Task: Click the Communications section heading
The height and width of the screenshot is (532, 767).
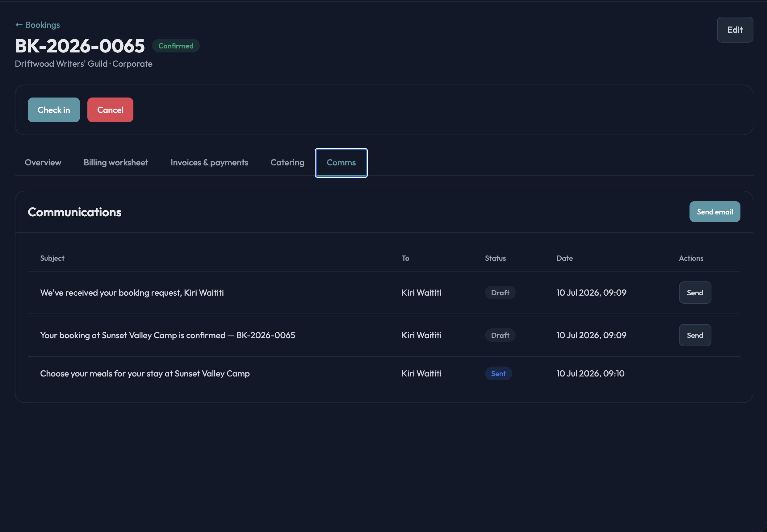Action: coord(74,212)
